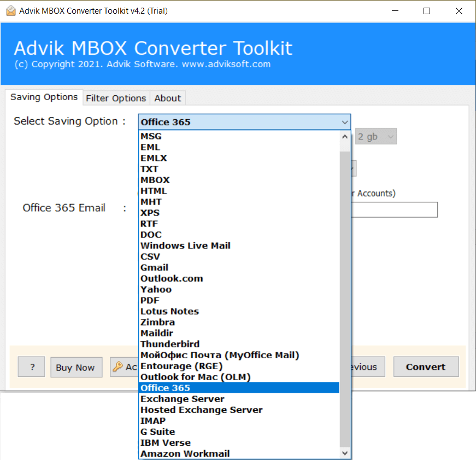Click the Office 365 Email input field

point(395,209)
